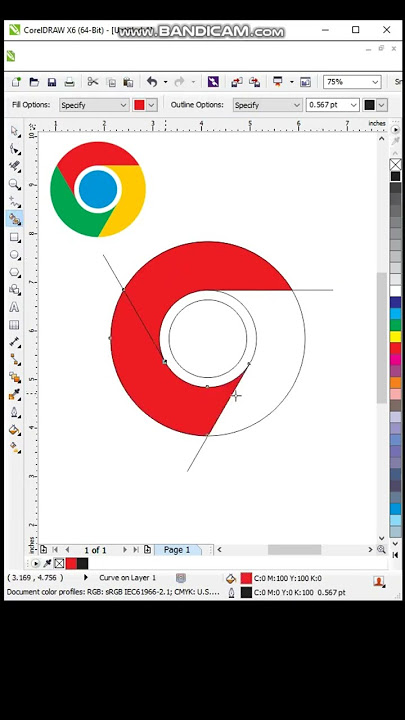
Task: Copy the selection
Action: pos(111,82)
